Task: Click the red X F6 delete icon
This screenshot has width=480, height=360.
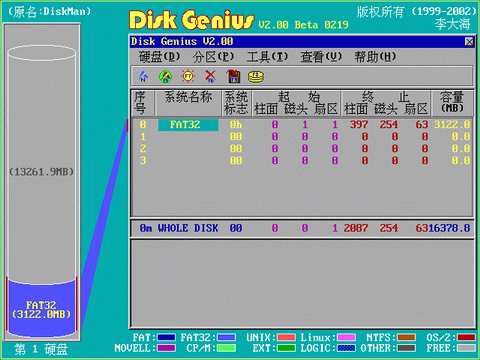Action: (x=210, y=77)
